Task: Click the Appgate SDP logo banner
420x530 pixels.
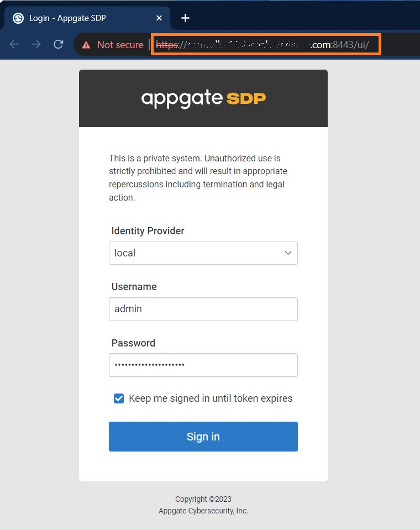Action: [x=203, y=98]
